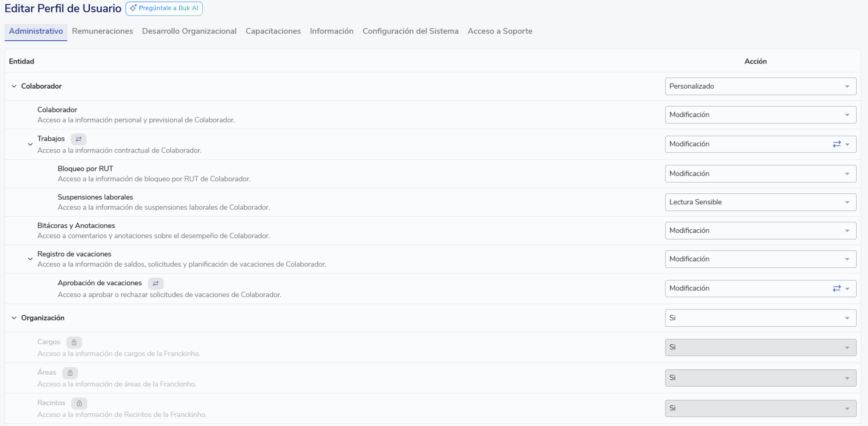Click the swap icon badge beside Trabajos
868x426 pixels.
[78, 139]
